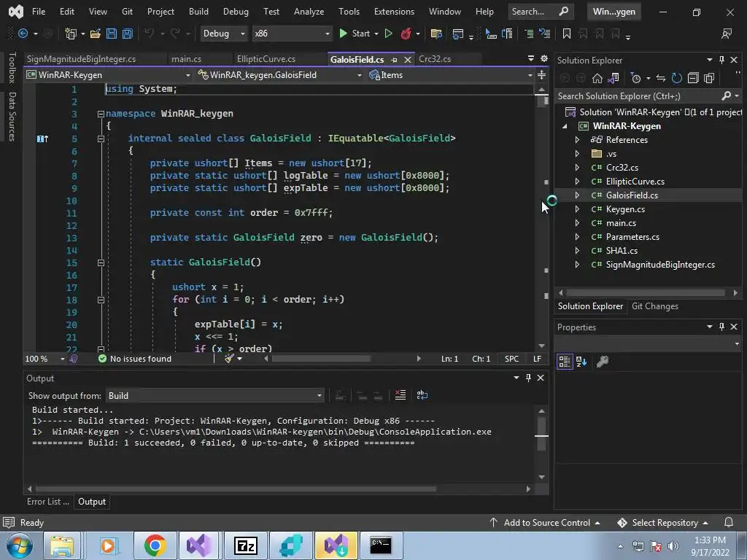Open the WinRAR-Keygen project dropdown in editor

[187, 75]
